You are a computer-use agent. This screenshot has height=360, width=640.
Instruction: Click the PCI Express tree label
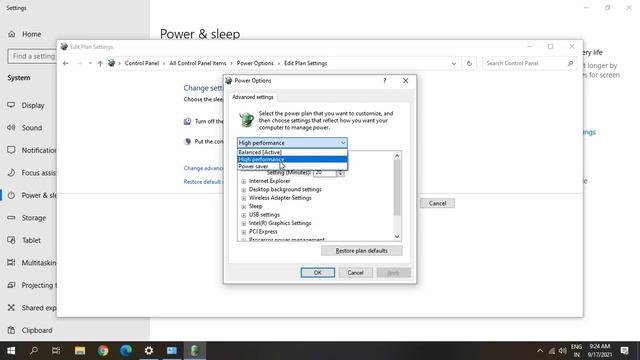(x=263, y=231)
